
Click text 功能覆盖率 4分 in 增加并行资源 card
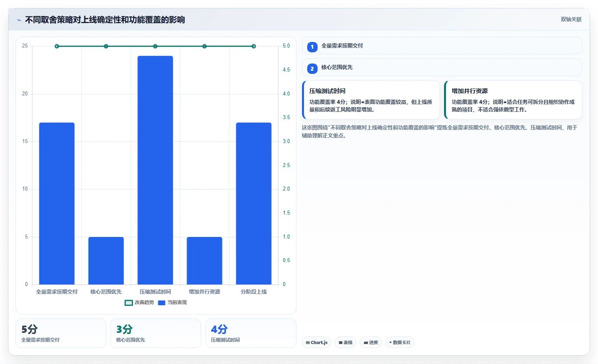pyautogui.click(x=470, y=102)
